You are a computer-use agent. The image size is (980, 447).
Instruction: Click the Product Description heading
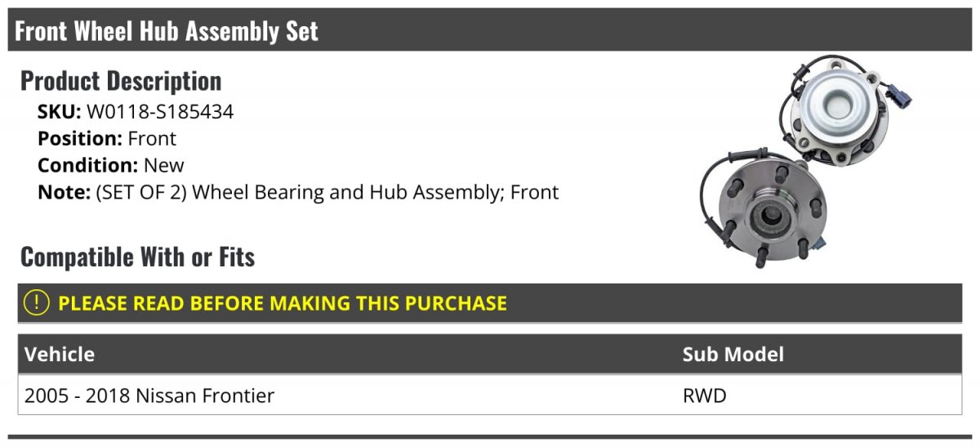click(x=121, y=81)
